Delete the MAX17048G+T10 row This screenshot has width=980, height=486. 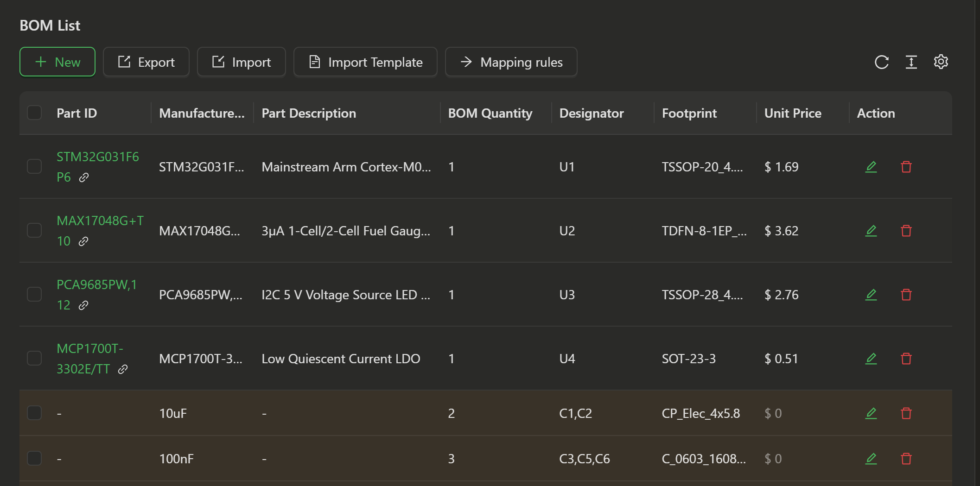tap(906, 231)
